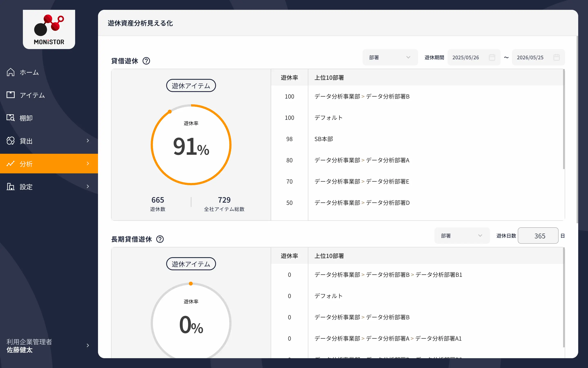588x368 pixels.
Task: Open calendar icon for 2026/05/25 date
Action: [x=556, y=57]
